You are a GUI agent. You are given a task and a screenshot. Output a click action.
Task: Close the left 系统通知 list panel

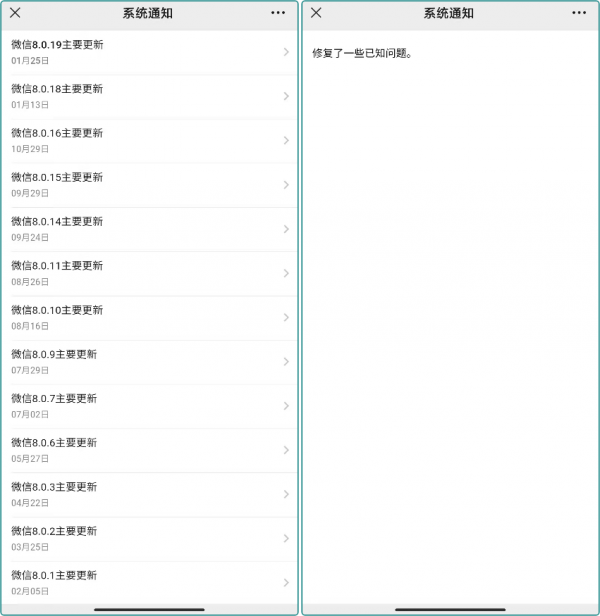pos(15,13)
